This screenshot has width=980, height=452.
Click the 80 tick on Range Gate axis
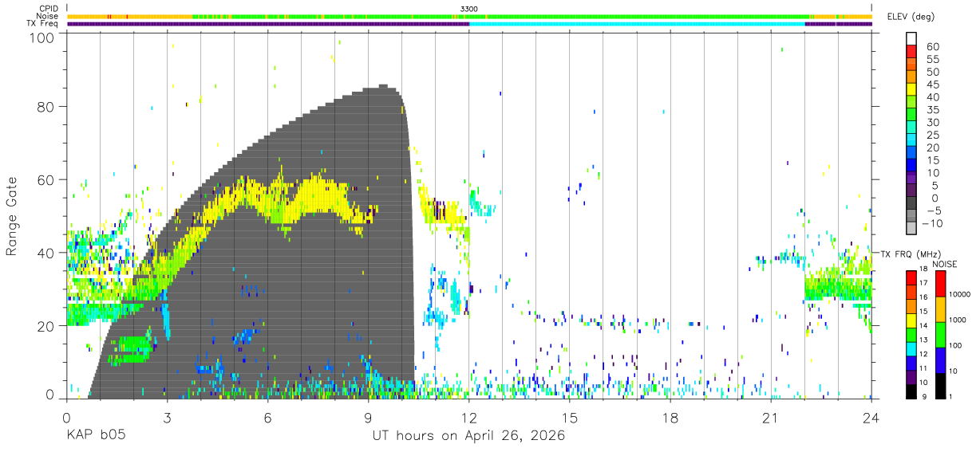point(47,106)
